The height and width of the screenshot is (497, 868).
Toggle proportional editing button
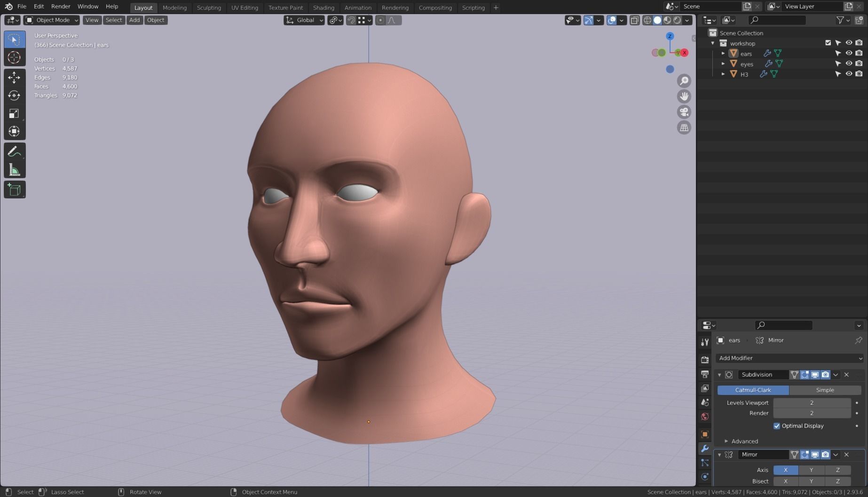tap(380, 20)
